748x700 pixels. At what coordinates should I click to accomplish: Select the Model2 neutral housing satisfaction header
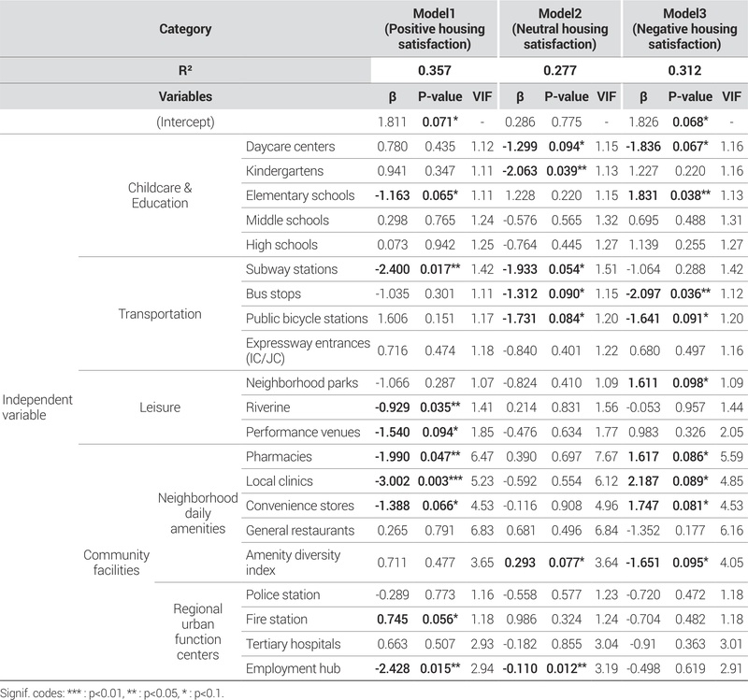coord(559,29)
